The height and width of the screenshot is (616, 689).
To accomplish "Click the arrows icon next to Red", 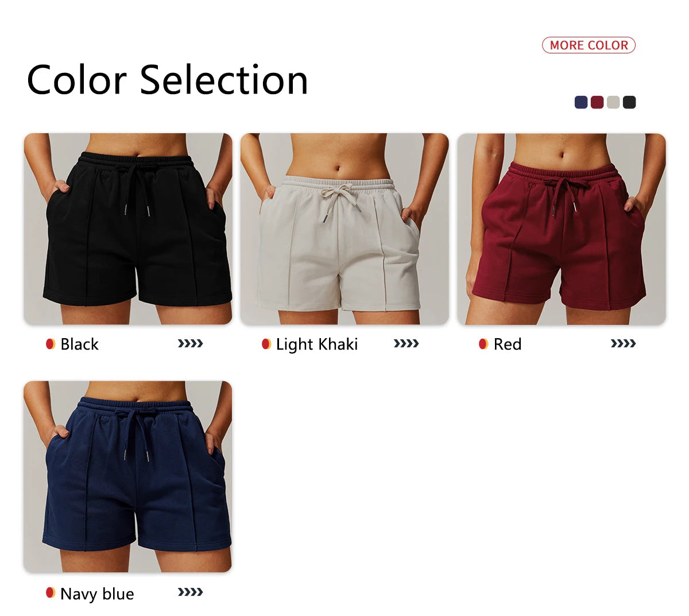I will point(624,344).
